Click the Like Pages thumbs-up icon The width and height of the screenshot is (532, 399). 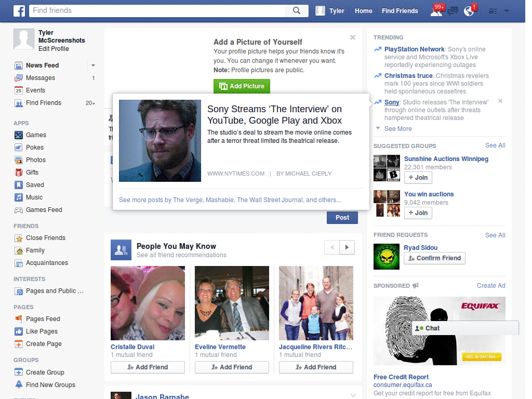(x=19, y=331)
